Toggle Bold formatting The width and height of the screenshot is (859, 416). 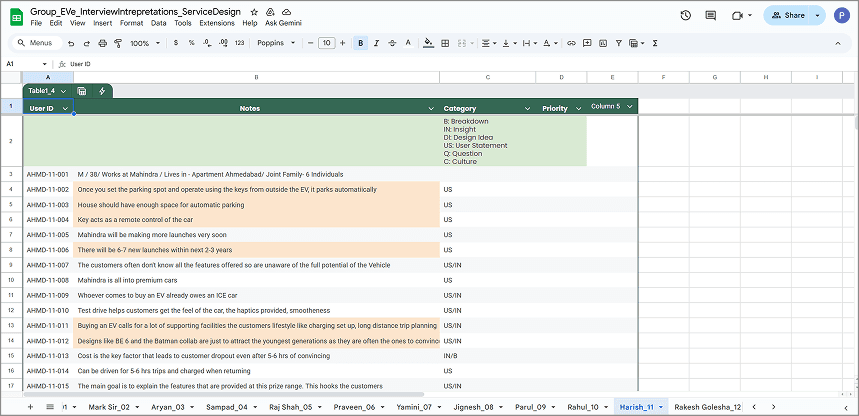tap(361, 44)
